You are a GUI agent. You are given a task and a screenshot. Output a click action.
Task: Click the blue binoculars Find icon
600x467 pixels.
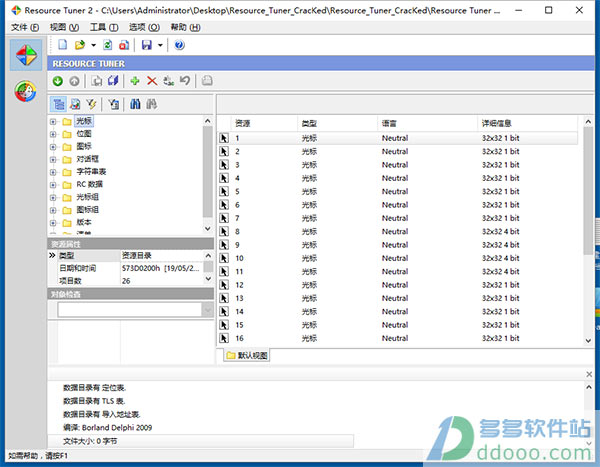tap(135, 104)
